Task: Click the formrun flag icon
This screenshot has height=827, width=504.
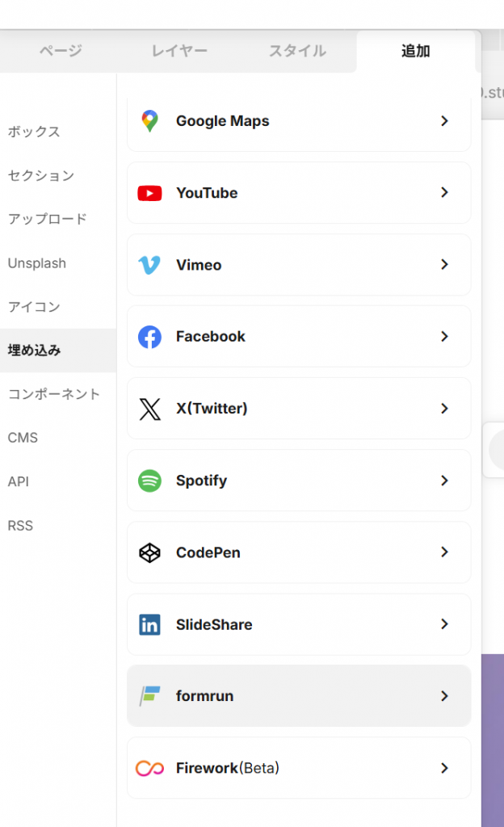Action: coord(151,696)
